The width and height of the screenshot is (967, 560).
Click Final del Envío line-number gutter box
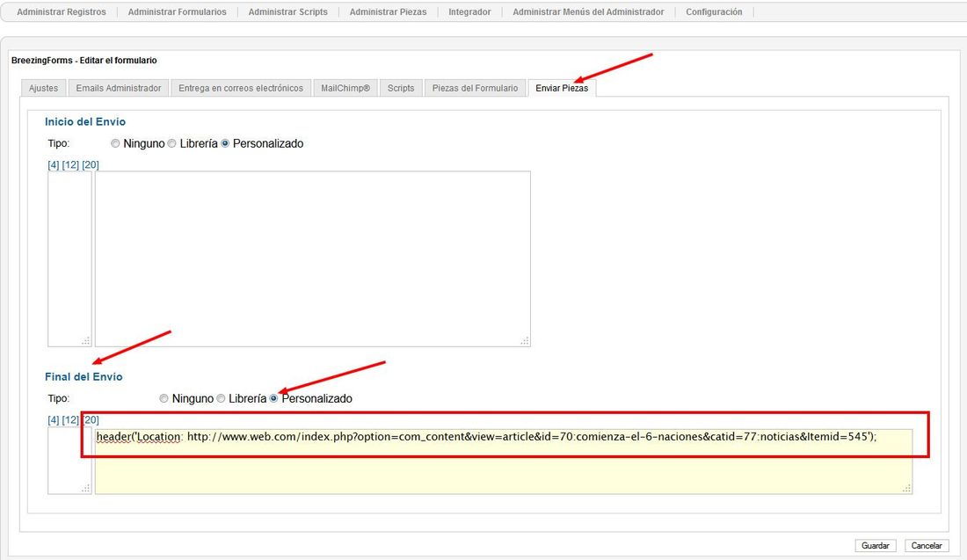pos(69,462)
